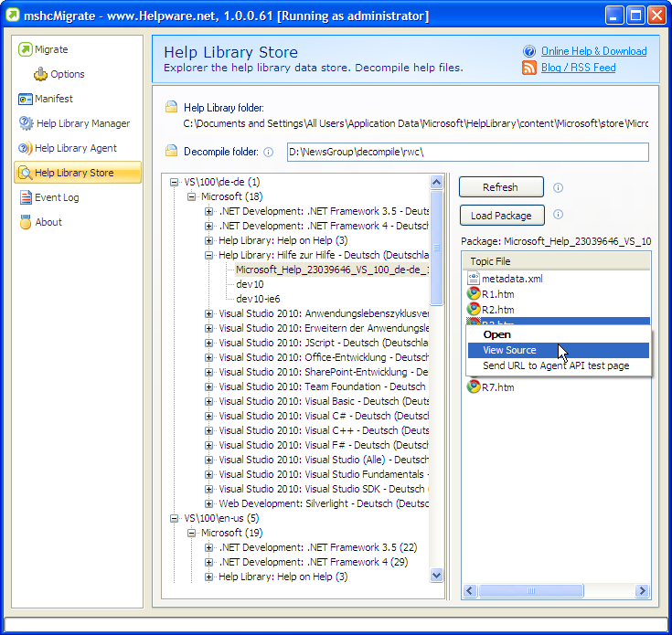Select Web Development: Silverlight - Deutsch item
This screenshot has width=672, height=635.
(x=324, y=503)
